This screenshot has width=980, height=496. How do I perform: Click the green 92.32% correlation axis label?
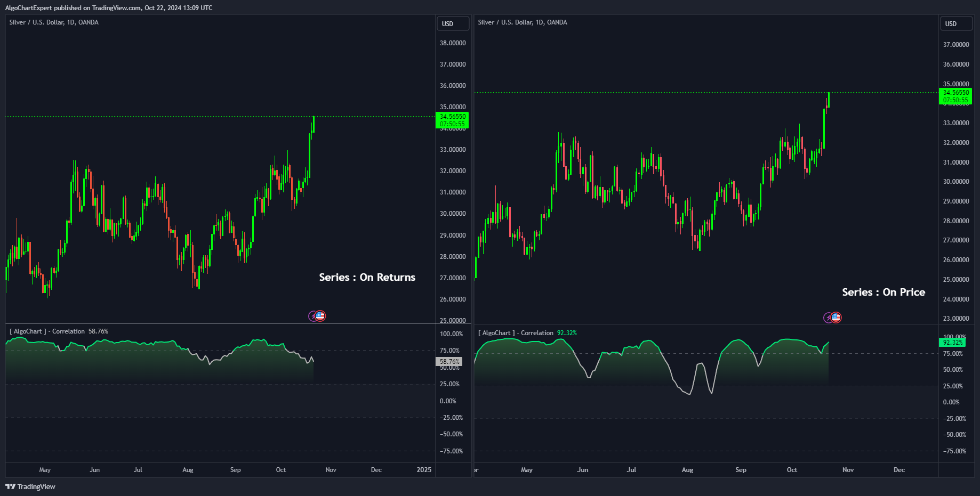[x=953, y=342]
